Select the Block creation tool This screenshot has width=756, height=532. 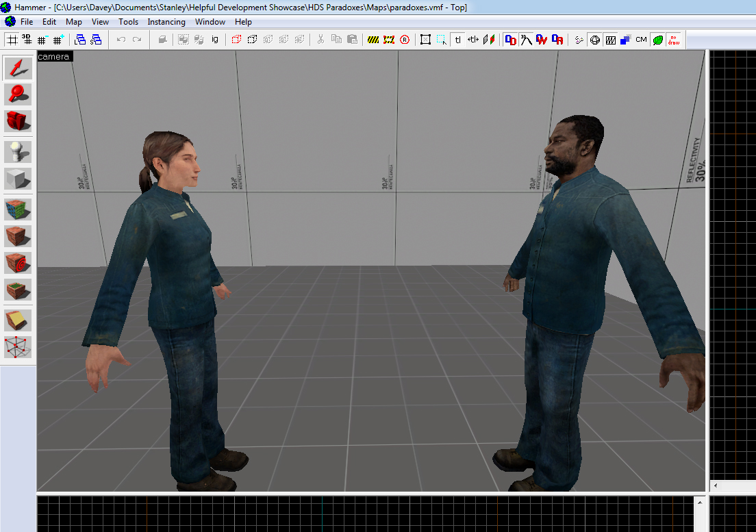point(18,178)
